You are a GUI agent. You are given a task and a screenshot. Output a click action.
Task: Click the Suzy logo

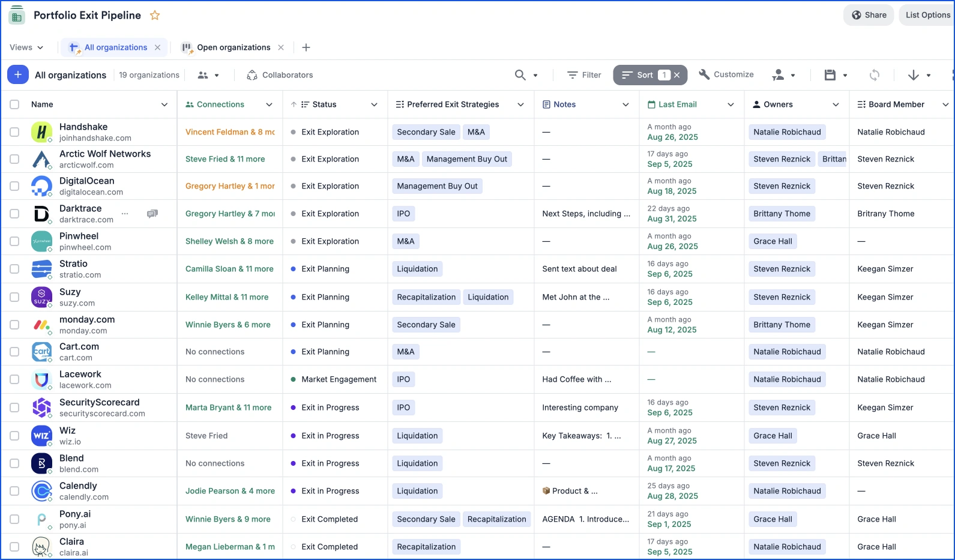(x=41, y=297)
